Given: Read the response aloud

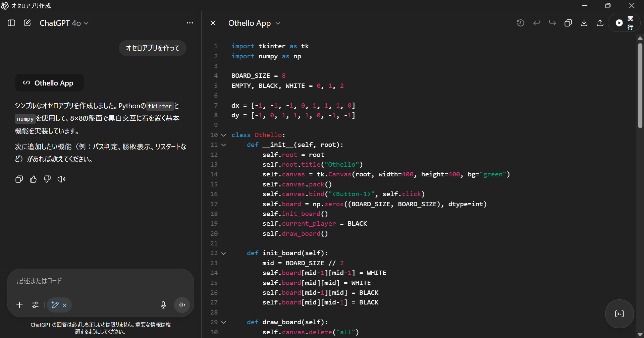Looking at the screenshot, I should (x=61, y=179).
